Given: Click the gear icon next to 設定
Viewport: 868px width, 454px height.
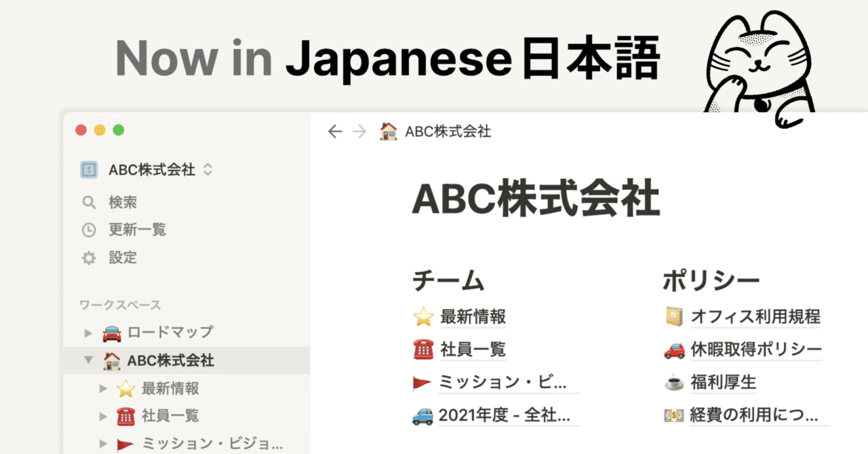Looking at the screenshot, I should pyautogui.click(x=89, y=257).
